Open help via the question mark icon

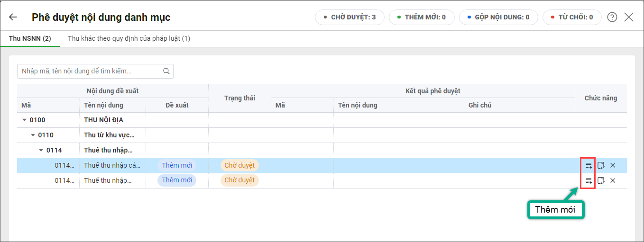tap(612, 18)
